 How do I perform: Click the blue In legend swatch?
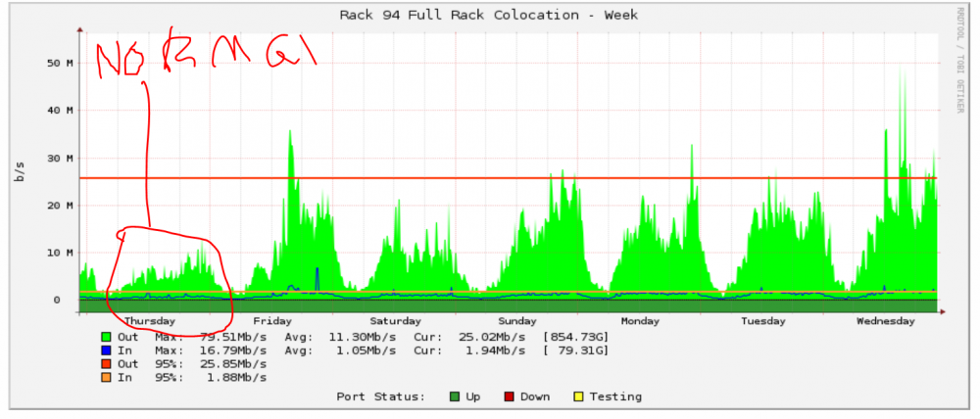click(106, 349)
